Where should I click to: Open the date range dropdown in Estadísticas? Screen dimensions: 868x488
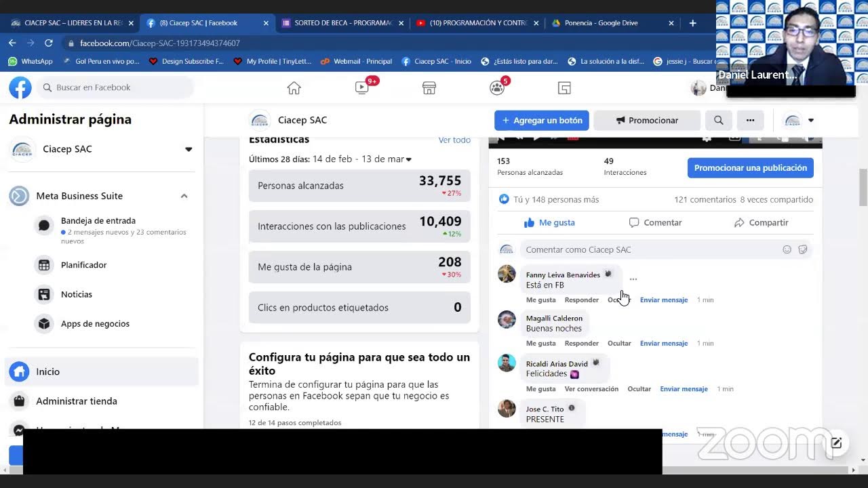pos(408,159)
